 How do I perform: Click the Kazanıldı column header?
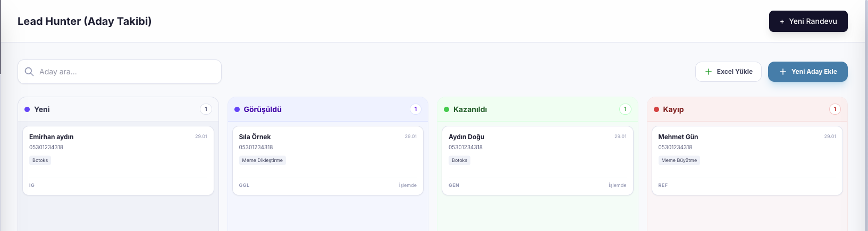(x=470, y=109)
